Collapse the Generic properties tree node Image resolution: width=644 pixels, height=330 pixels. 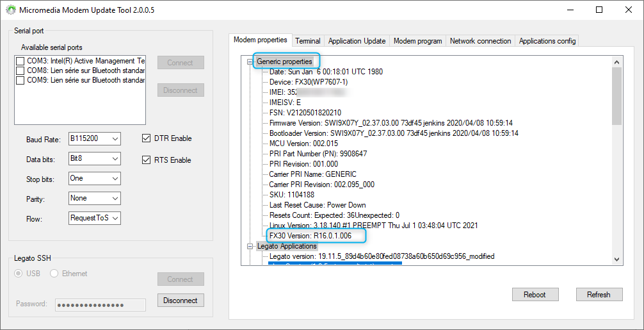250,62
